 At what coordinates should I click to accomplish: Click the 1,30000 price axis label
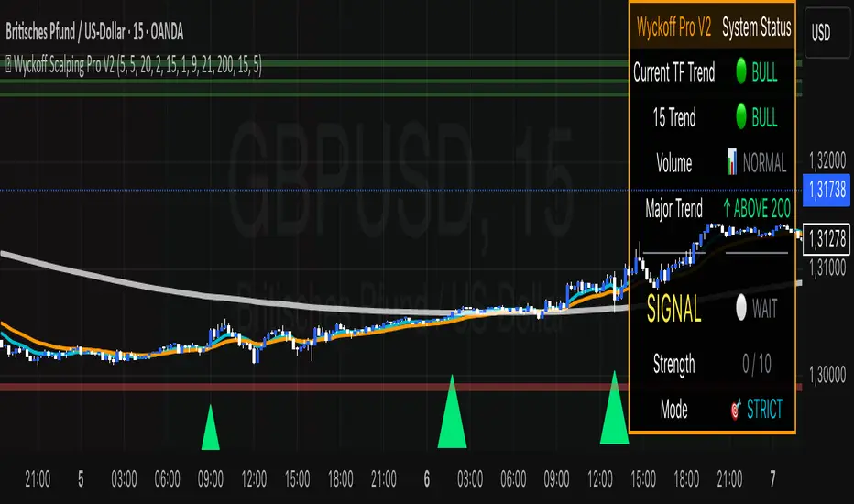click(827, 374)
